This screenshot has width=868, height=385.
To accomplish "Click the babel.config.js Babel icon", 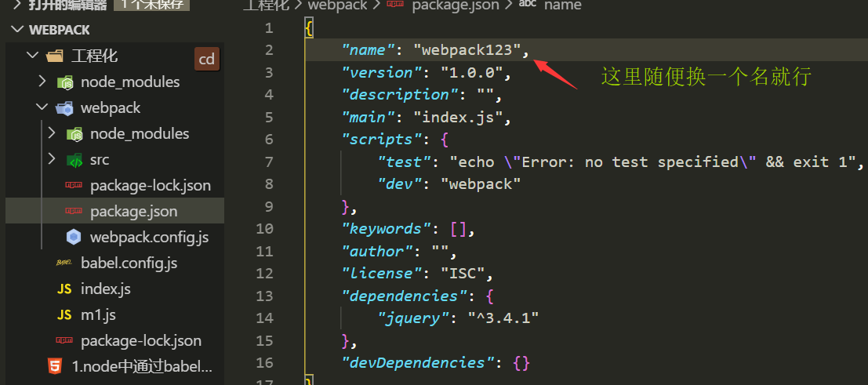I will [x=64, y=263].
